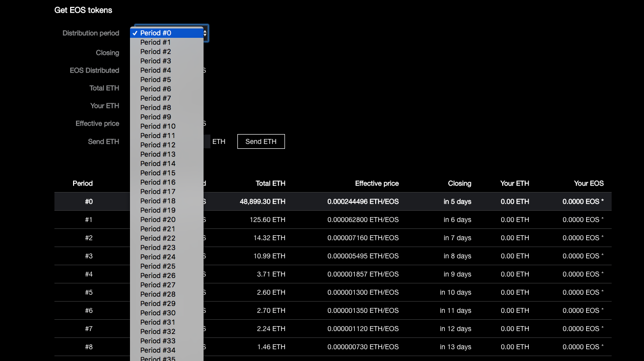Pick Period #12 option
The image size is (644, 361).
click(x=167, y=145)
